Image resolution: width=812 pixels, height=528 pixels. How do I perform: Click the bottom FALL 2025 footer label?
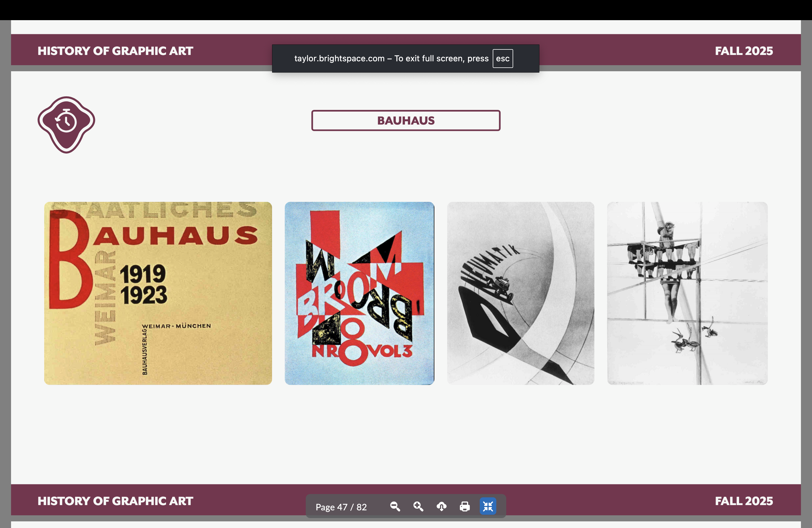744,501
